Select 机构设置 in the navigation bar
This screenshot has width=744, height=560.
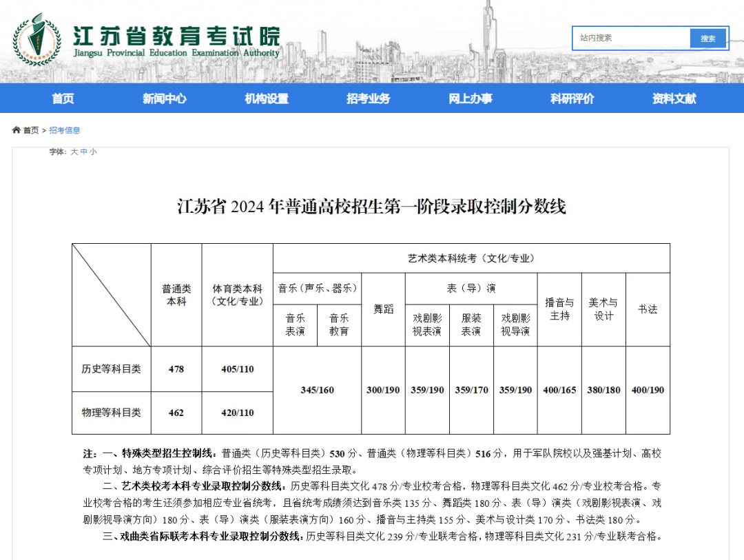click(267, 98)
